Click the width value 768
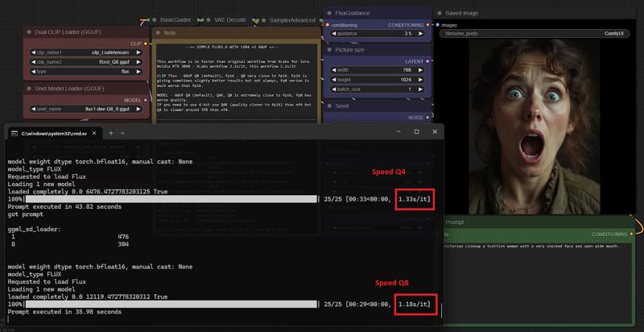This screenshot has width=644, height=332. point(407,70)
